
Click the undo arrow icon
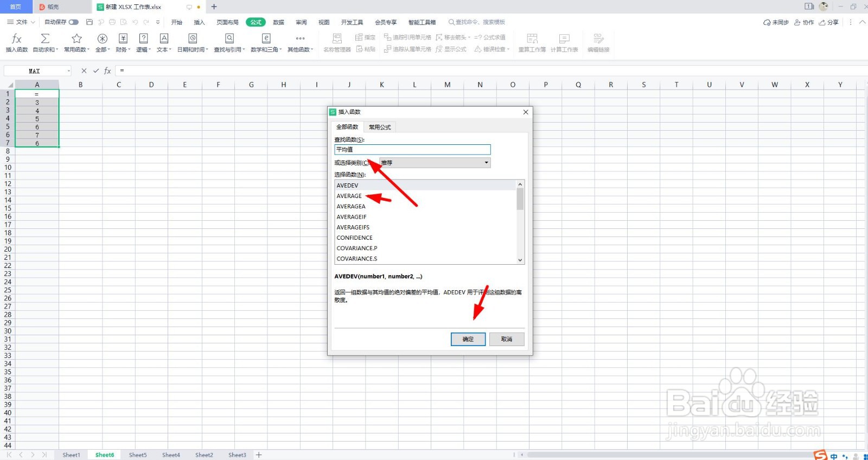coord(135,22)
